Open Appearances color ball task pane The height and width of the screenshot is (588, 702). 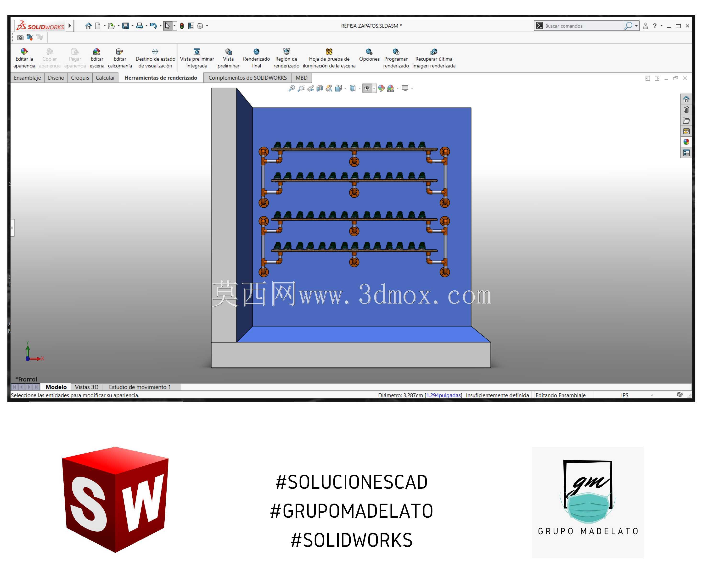(686, 142)
